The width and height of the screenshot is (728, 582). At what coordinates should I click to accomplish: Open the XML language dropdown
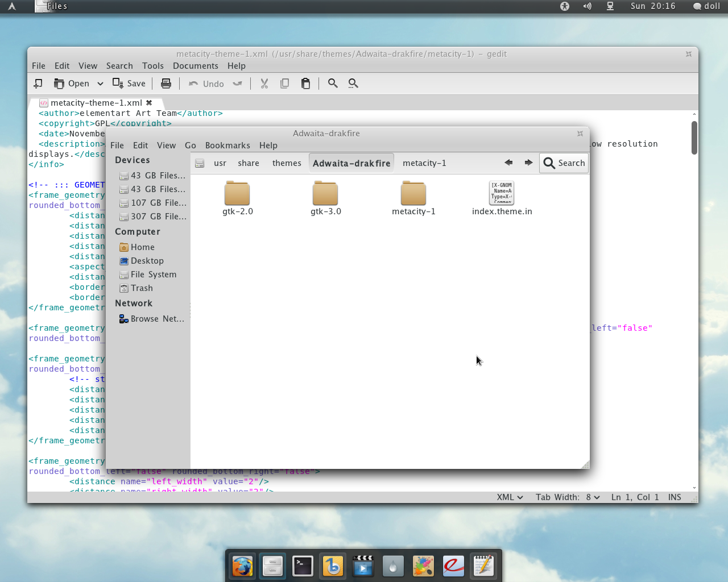(510, 497)
